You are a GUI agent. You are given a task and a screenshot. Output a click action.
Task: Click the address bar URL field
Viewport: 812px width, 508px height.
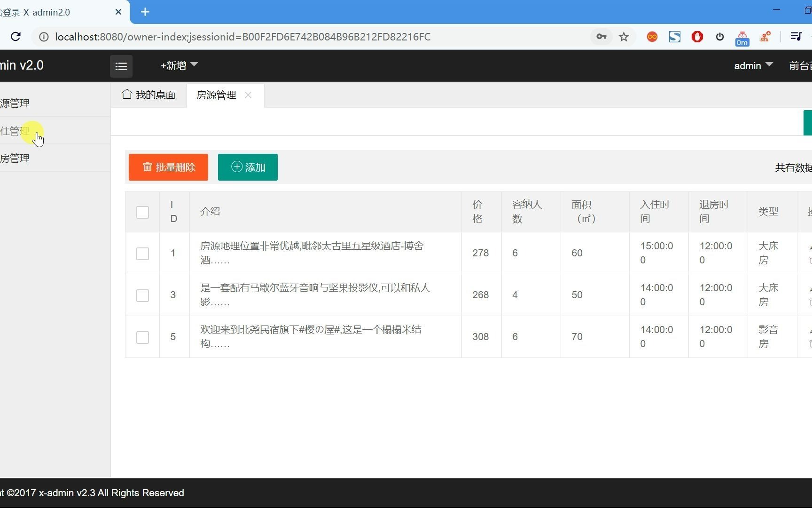pyautogui.click(x=310, y=37)
